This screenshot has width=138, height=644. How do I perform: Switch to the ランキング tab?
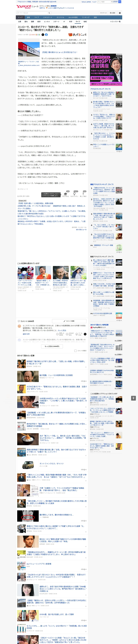(86, 17)
